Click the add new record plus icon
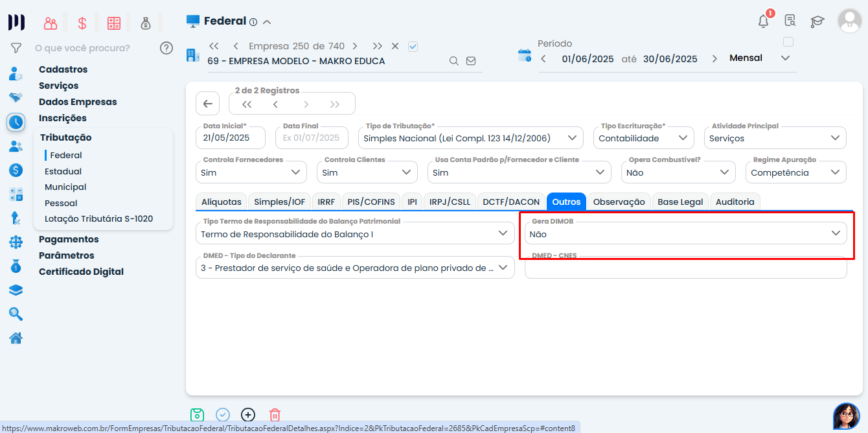Viewport: 868px width, 433px height. tap(248, 415)
